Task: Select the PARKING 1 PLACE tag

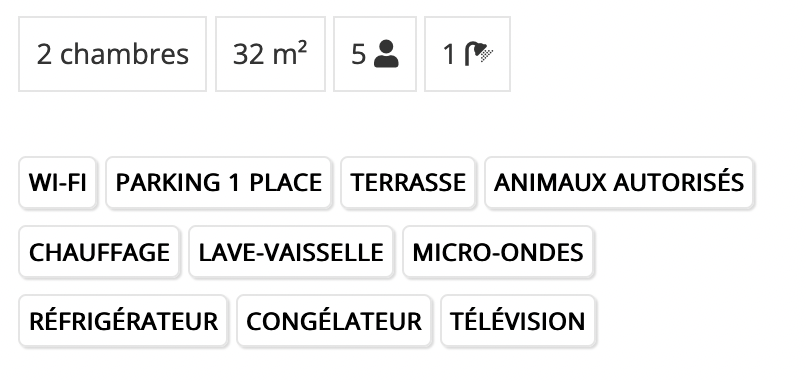Action: pos(218,183)
